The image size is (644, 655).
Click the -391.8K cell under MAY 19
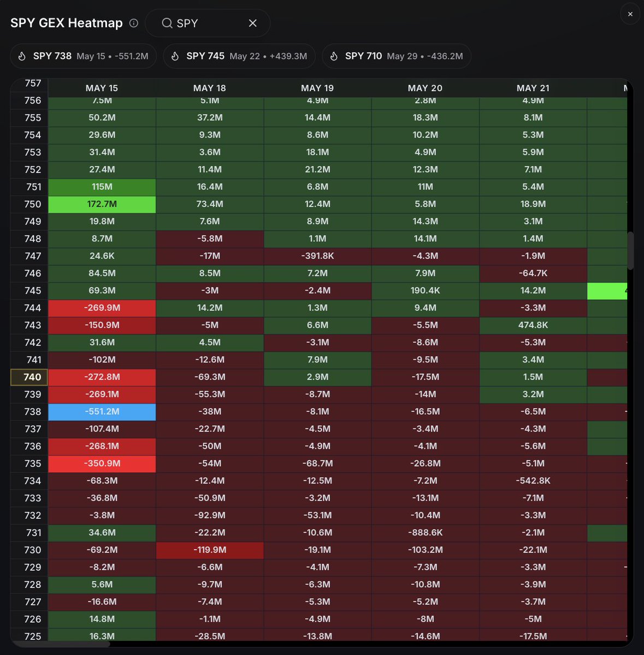(317, 256)
